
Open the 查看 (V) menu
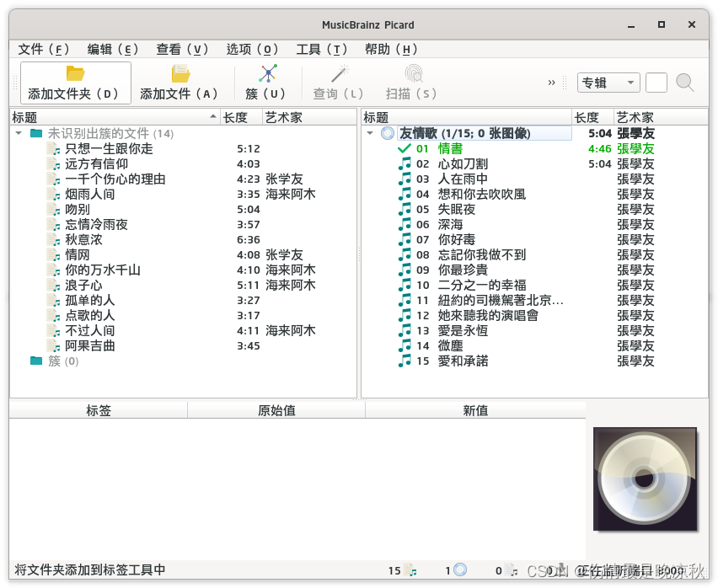coord(182,49)
